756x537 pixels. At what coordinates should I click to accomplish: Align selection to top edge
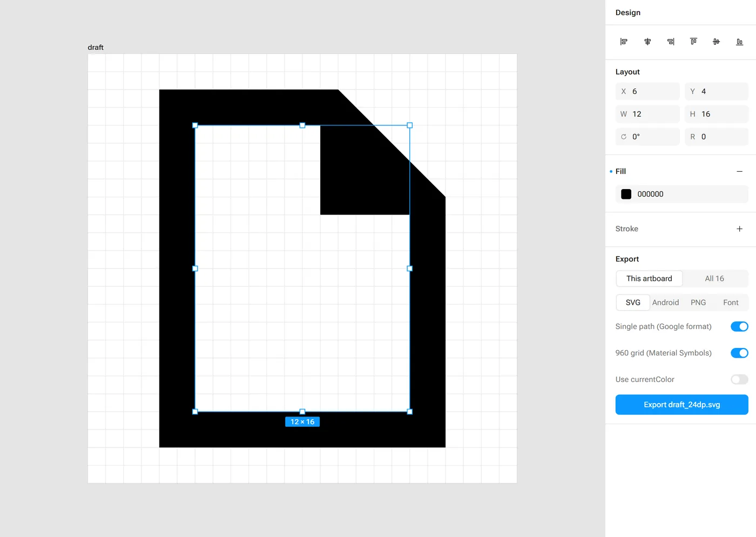(693, 42)
